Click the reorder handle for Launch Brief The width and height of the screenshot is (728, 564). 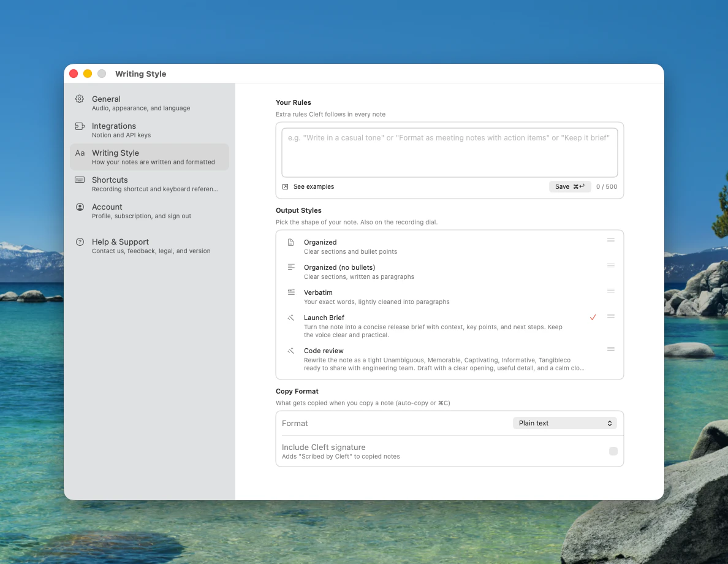[611, 316]
